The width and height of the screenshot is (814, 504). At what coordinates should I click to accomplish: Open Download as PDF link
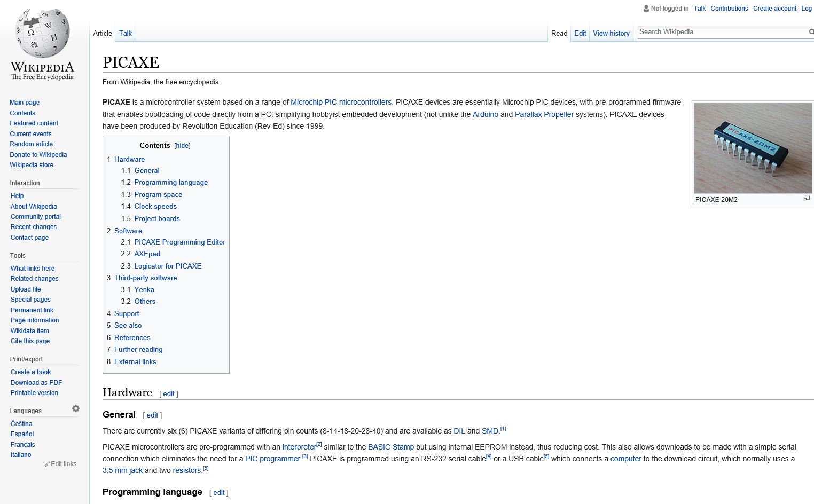point(36,383)
